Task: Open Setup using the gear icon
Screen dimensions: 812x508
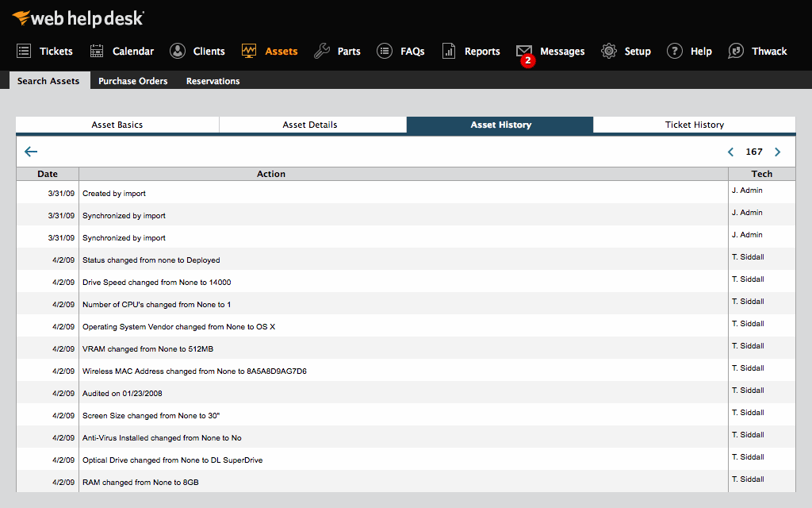Action: [x=608, y=51]
